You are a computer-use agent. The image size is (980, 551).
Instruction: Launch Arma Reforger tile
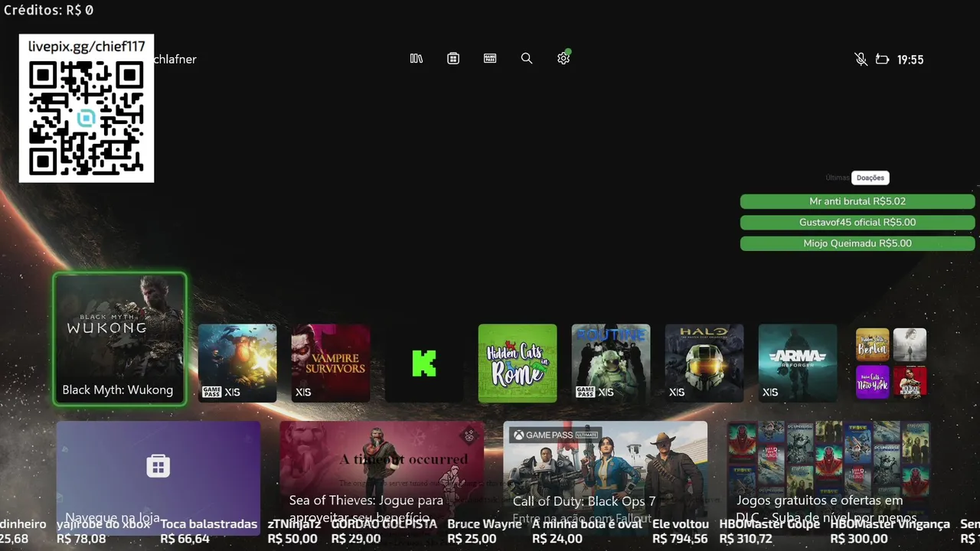(798, 363)
